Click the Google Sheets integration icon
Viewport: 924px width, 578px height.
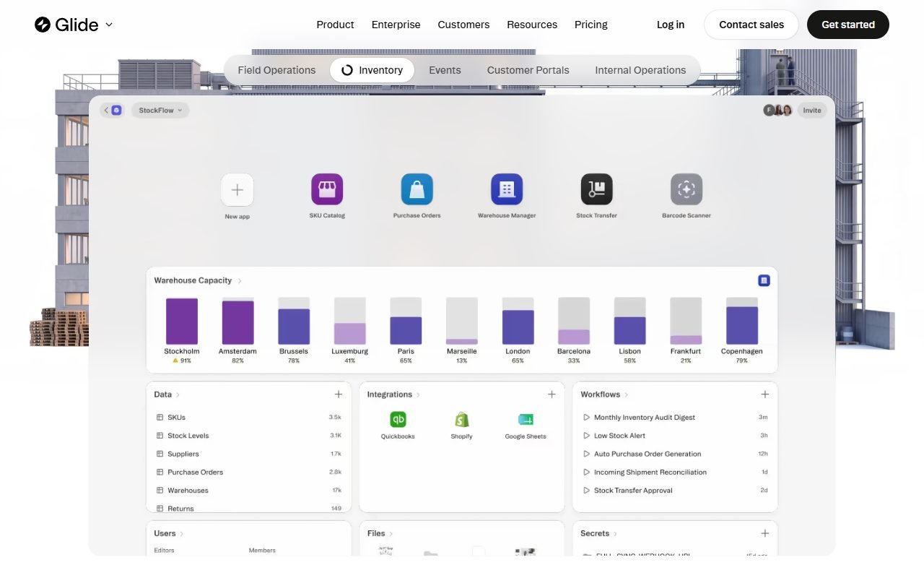pos(526,419)
